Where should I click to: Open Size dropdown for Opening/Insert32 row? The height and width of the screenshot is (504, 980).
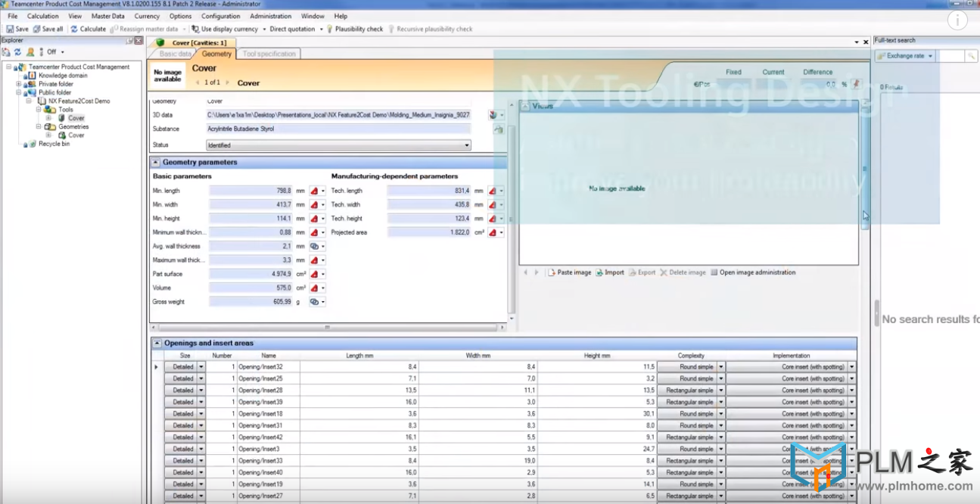tap(201, 367)
